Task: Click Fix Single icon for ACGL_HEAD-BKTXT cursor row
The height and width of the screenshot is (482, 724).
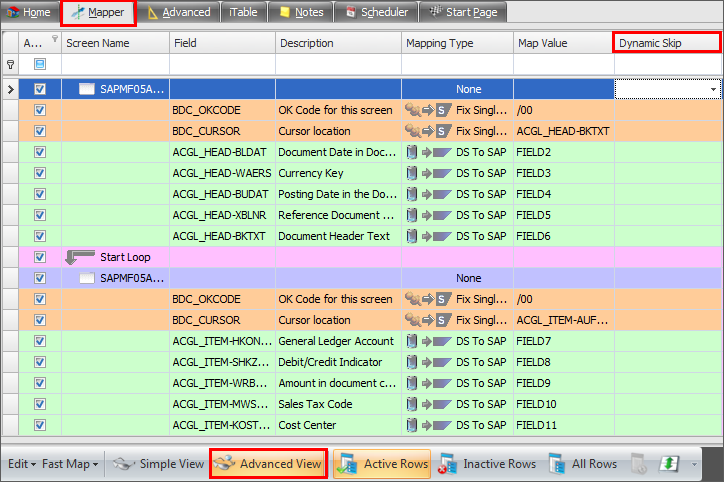Action: (x=428, y=131)
